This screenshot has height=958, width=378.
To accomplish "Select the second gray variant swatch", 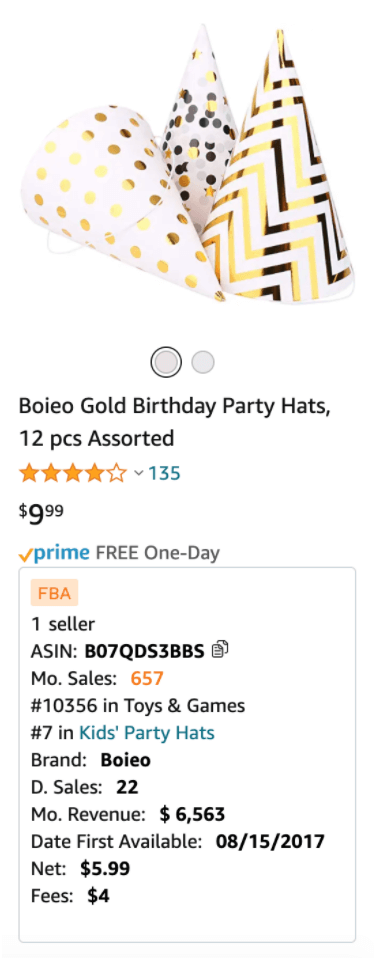I will (x=203, y=362).
